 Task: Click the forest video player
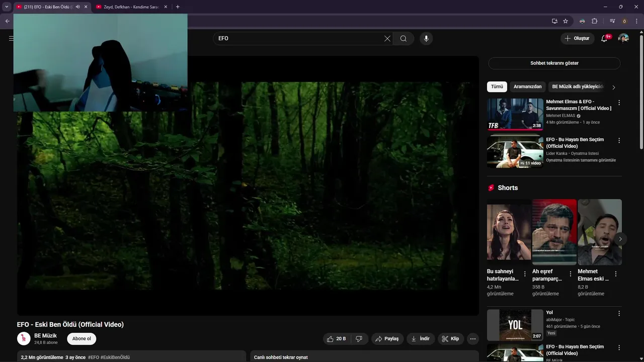pyautogui.click(x=248, y=186)
